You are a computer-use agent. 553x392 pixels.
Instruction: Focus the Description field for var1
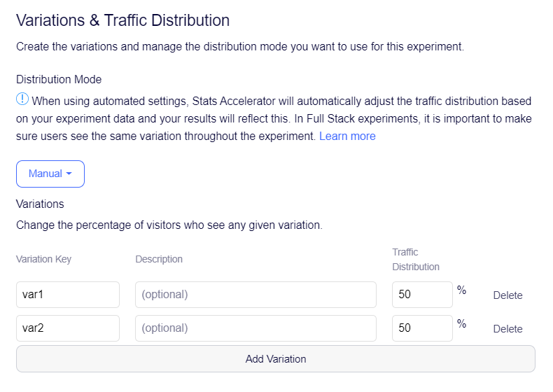pos(255,295)
